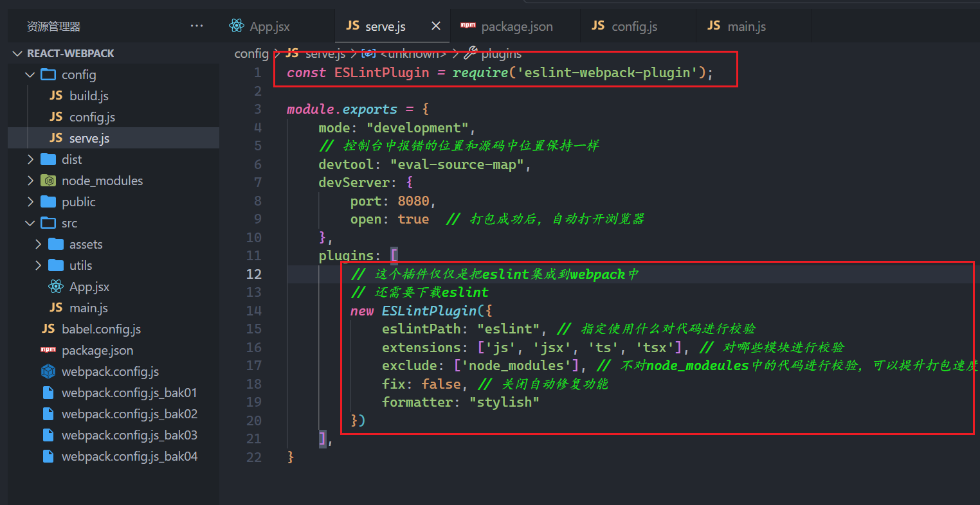Image resolution: width=980 pixels, height=505 pixels.
Task: Click the React icon beside App.jsx in tree
Action: pyautogui.click(x=56, y=287)
